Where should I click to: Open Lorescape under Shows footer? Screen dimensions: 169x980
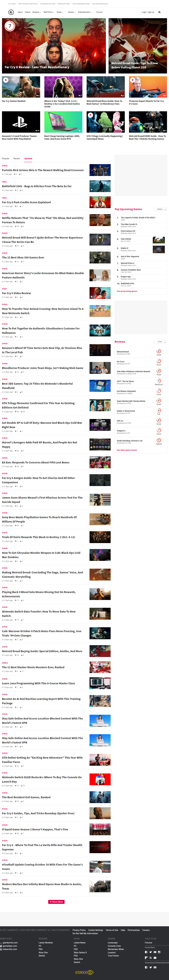[112, 943]
